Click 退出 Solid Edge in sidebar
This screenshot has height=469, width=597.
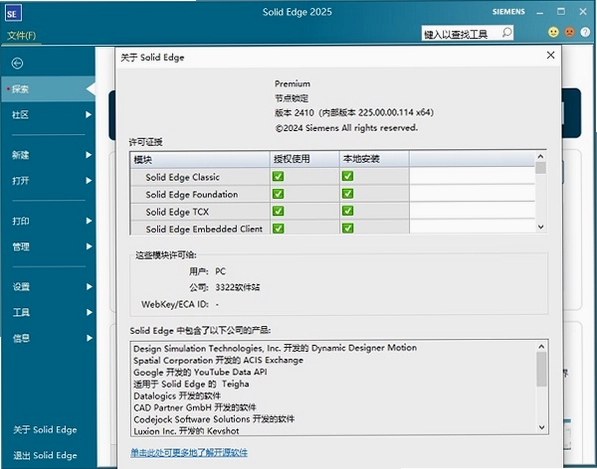45,455
